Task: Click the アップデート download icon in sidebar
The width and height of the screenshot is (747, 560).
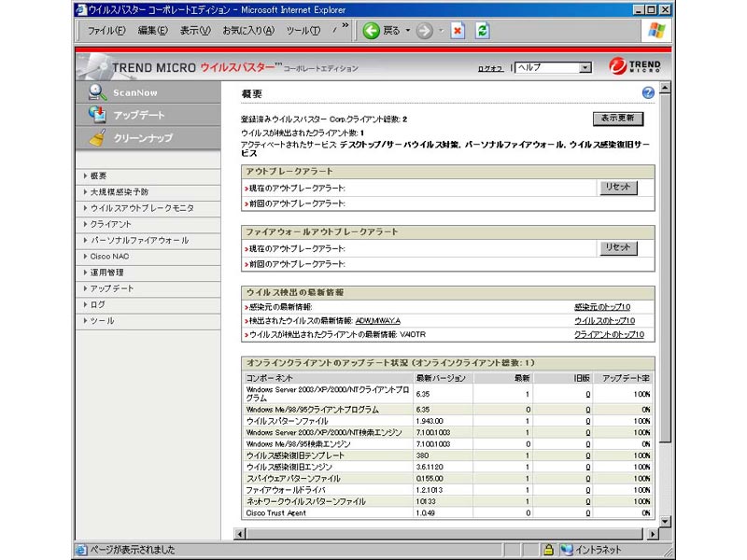Action: point(97,114)
